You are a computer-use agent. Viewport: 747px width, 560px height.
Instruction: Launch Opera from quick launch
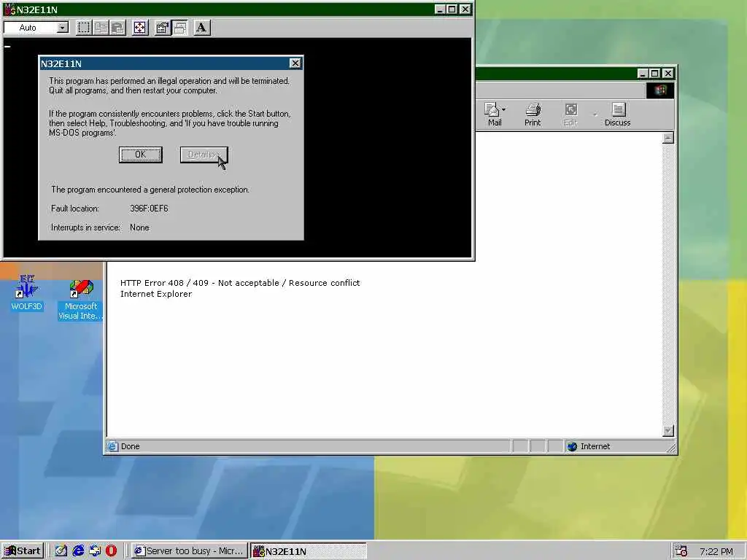112,551
